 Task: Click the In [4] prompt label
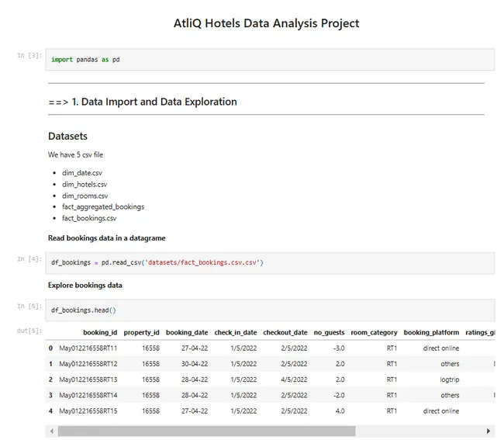[29, 259]
